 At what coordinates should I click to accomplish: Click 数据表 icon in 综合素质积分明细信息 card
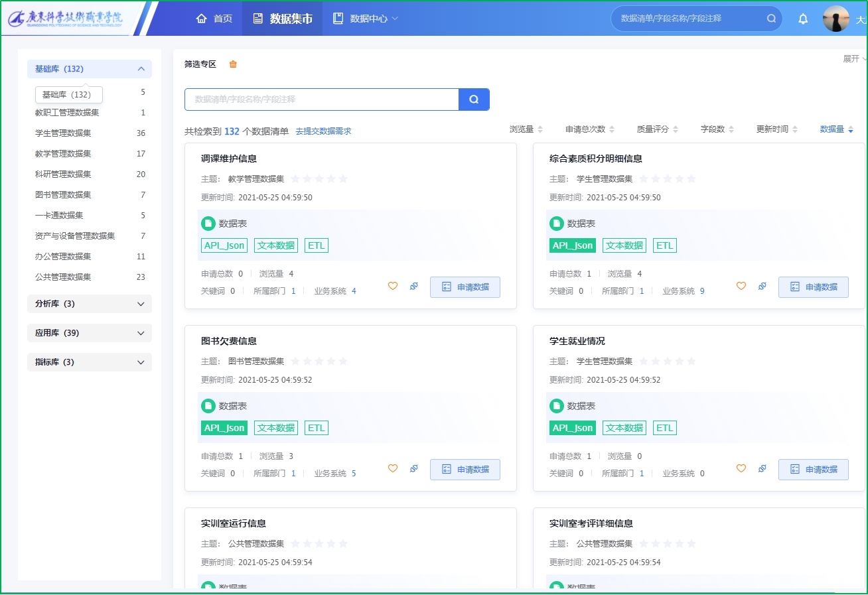click(557, 224)
